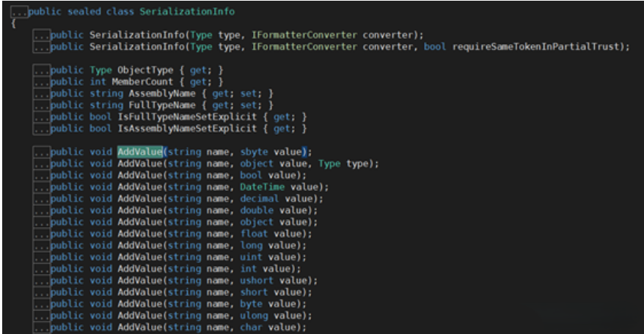The image size is (644, 334).
Task: Expand fold marker on AssemblyName property line
Action: (41, 94)
